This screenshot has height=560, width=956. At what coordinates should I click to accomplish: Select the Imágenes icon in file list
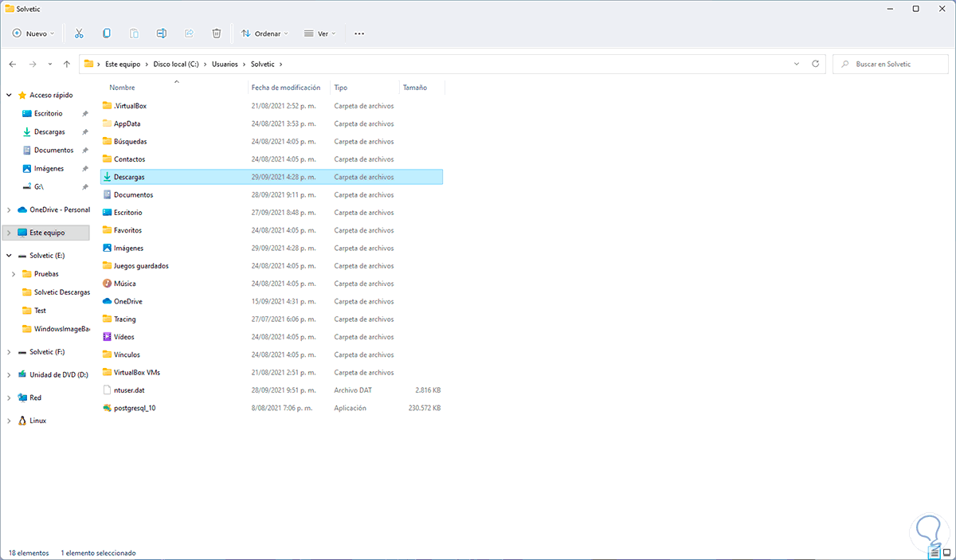click(108, 248)
